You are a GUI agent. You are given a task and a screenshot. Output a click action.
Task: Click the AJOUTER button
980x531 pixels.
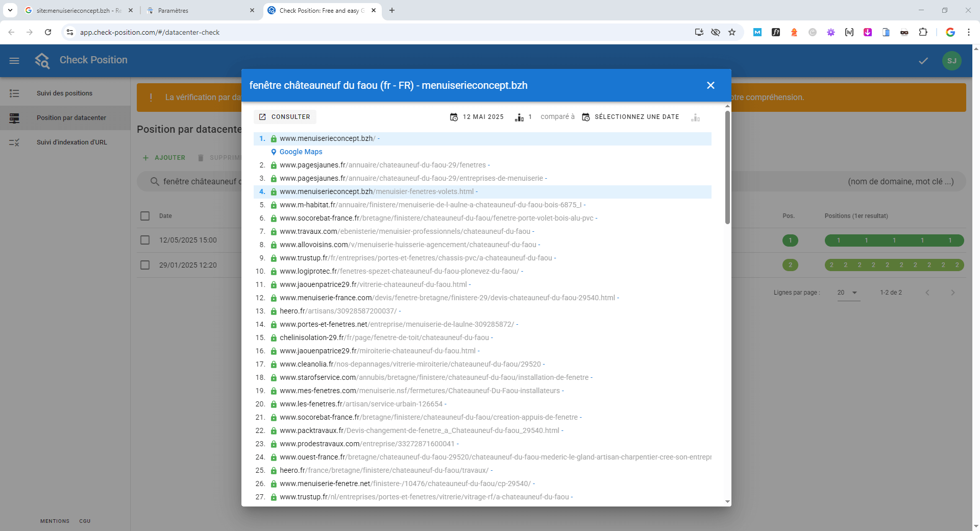click(164, 158)
